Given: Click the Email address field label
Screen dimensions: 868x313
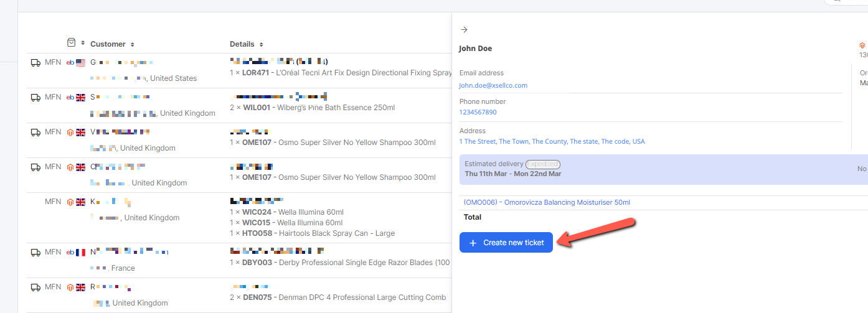Looking at the screenshot, I should 481,73.
